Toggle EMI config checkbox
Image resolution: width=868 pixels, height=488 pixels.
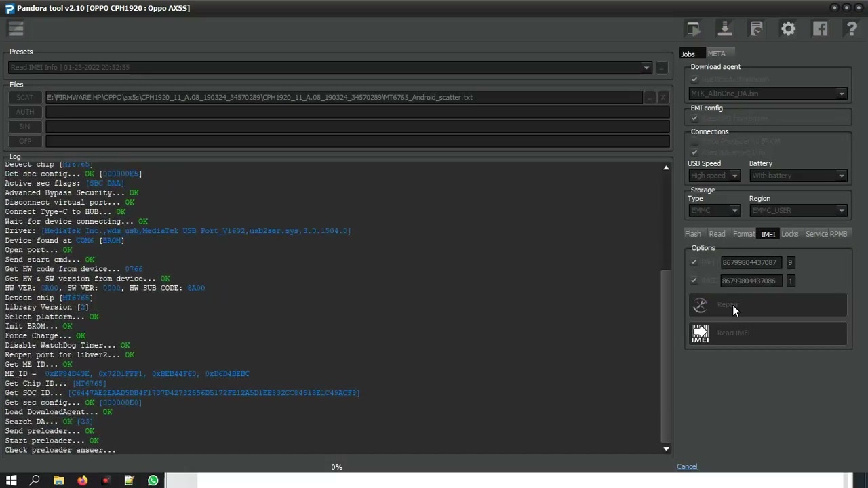[x=694, y=118]
